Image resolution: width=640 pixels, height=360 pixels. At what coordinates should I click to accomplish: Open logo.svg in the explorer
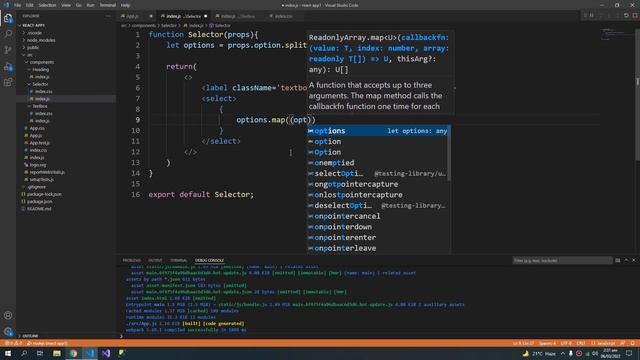coord(38,165)
